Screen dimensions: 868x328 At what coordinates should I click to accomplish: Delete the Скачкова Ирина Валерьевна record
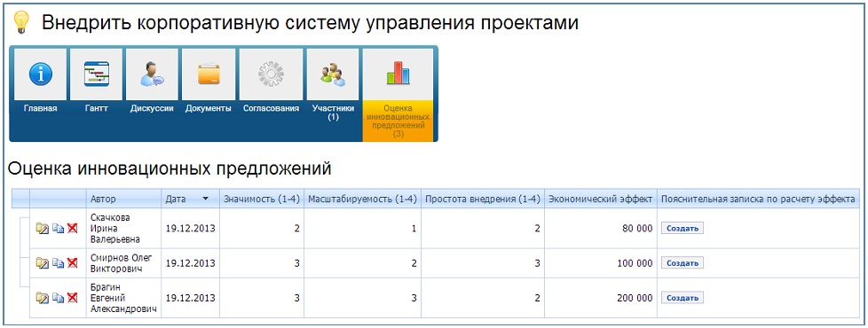click(72, 229)
